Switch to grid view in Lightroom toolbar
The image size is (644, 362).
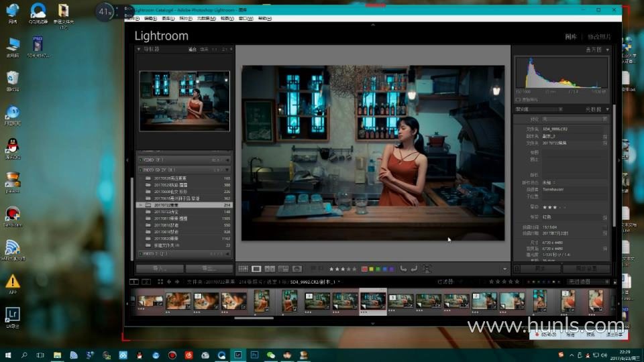tap(243, 269)
